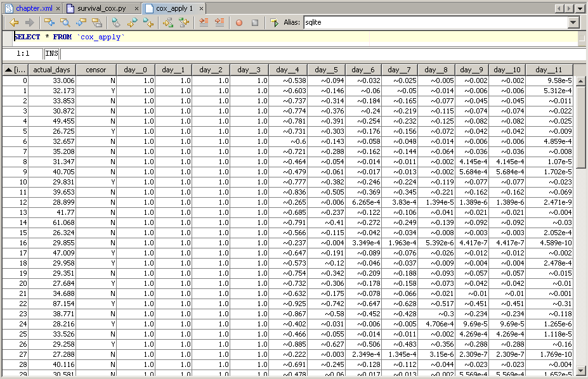Viewport: 588px width, 379px height.
Task: Select the actual_days cell 33.006
Action: 52,80
